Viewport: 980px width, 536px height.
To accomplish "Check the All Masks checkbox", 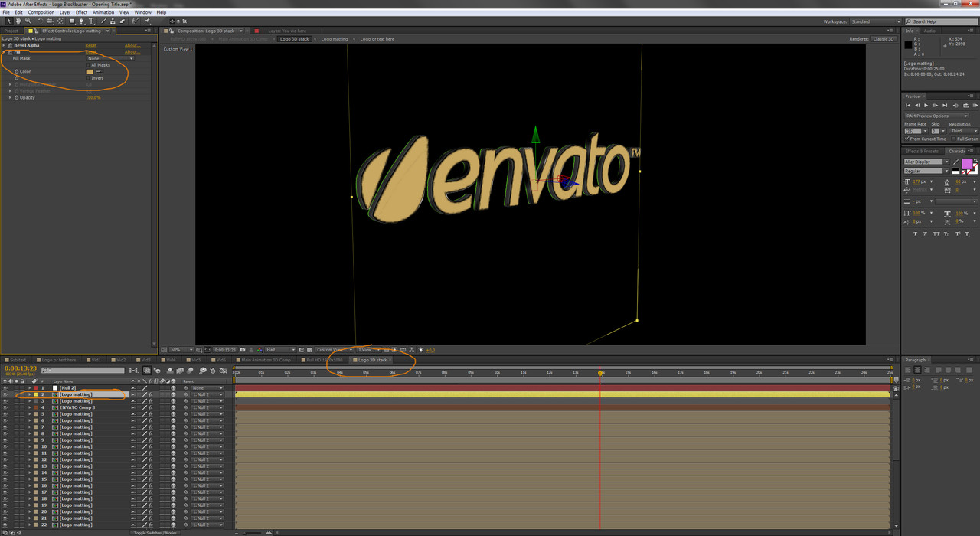I will click(88, 65).
